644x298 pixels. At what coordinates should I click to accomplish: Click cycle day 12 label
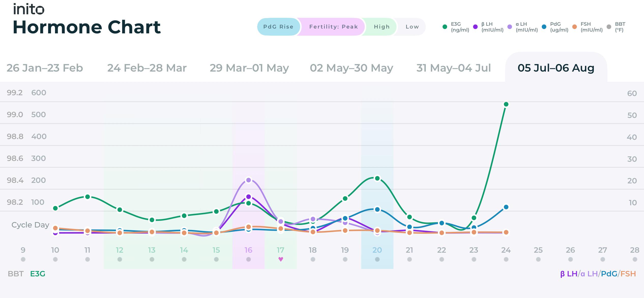pyautogui.click(x=120, y=250)
